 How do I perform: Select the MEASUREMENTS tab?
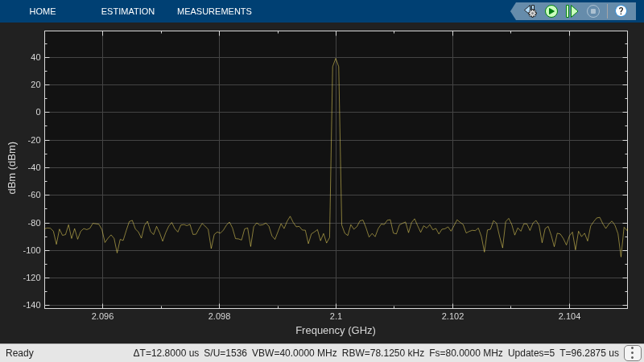point(214,11)
